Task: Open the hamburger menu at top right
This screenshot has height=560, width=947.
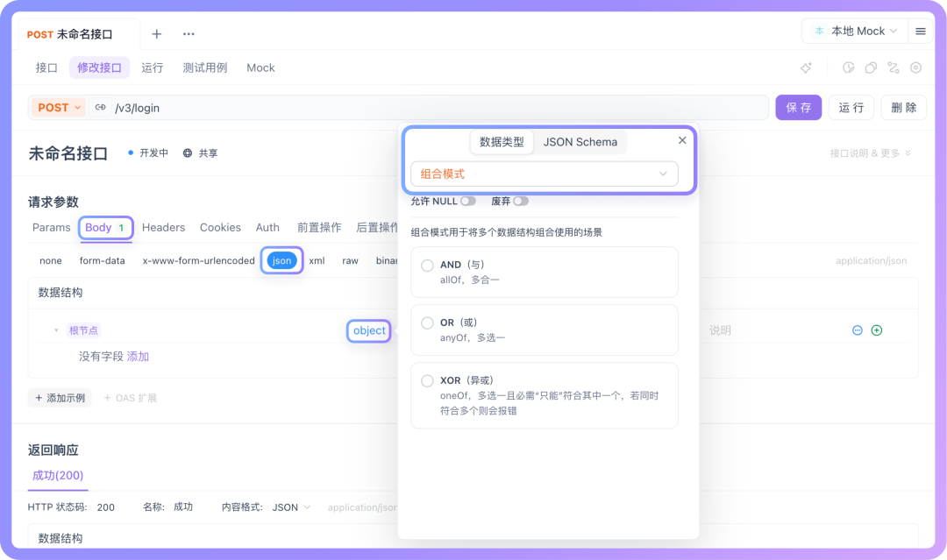Action: pyautogui.click(x=921, y=32)
